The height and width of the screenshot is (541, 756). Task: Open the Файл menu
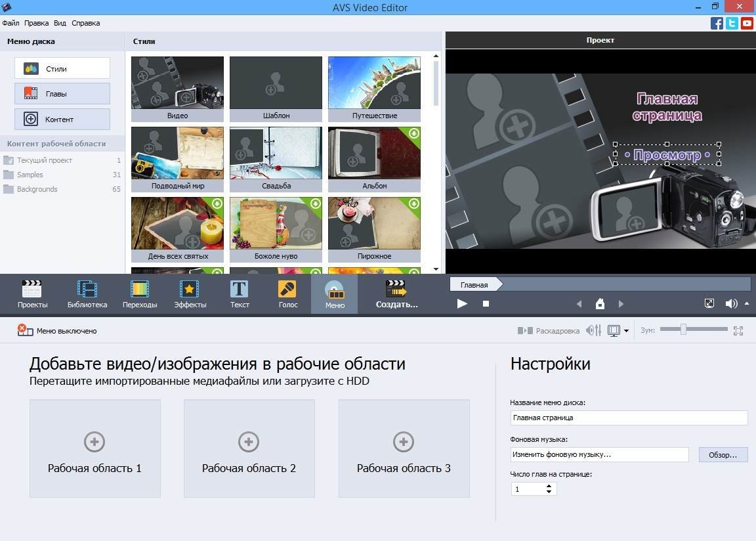pyautogui.click(x=10, y=23)
